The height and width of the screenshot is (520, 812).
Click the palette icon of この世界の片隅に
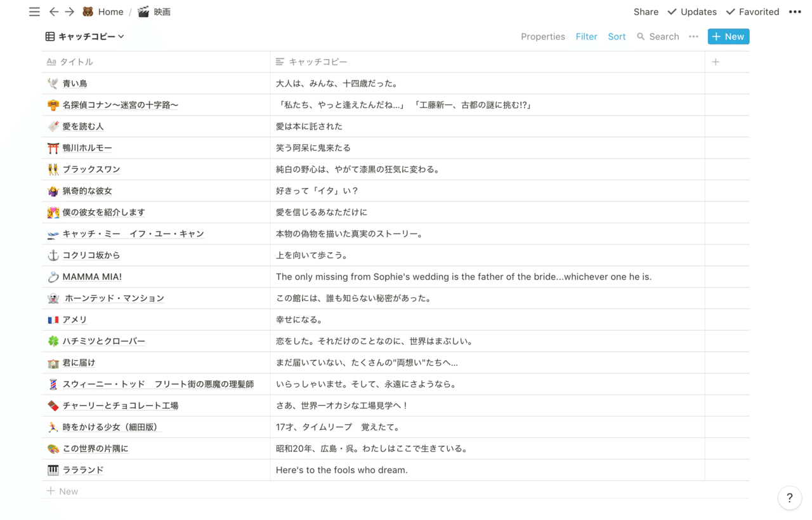pos(53,449)
